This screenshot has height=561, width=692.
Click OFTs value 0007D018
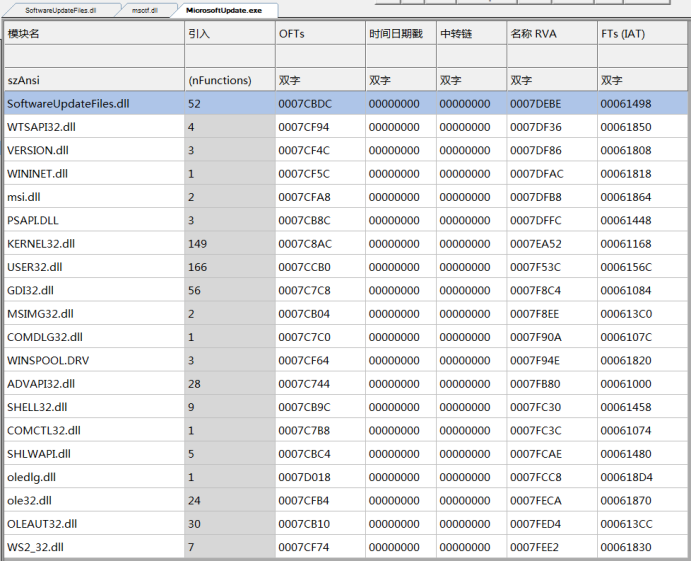[320, 477]
